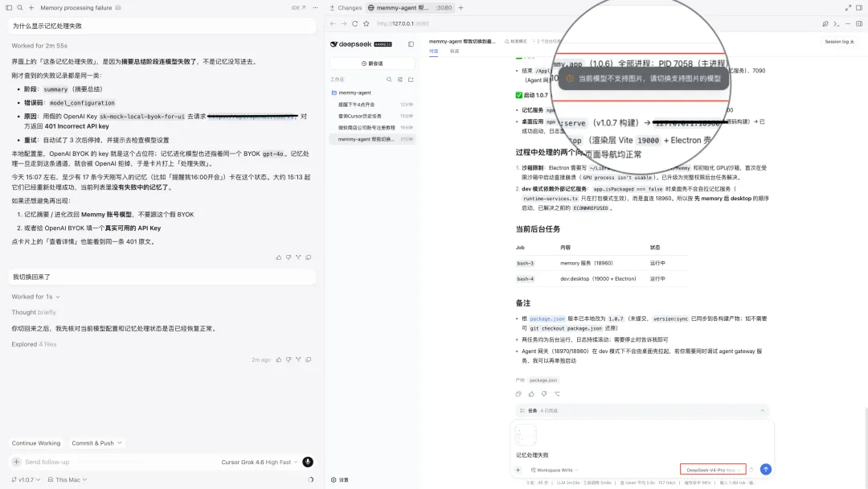Open This Mac environment selector
The height and width of the screenshot is (489, 868).
point(68,479)
